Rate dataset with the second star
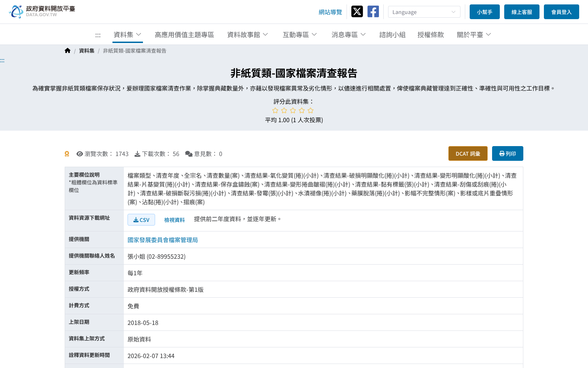 (284, 110)
